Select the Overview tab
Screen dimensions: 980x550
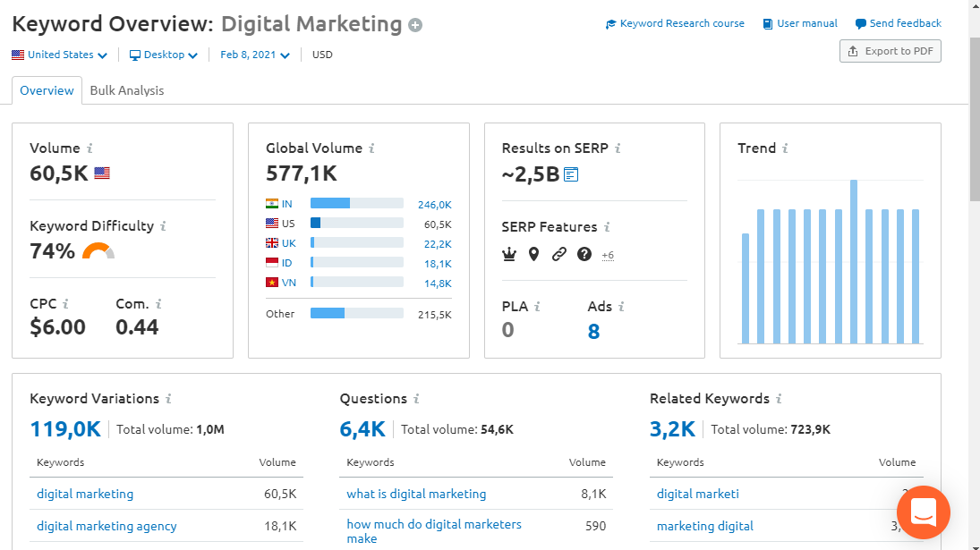[46, 90]
